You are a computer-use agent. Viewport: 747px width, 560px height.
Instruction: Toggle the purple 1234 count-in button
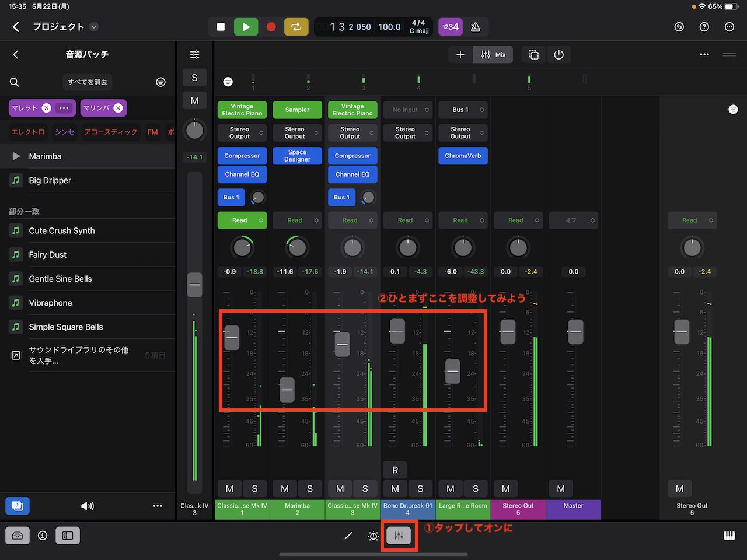click(450, 27)
